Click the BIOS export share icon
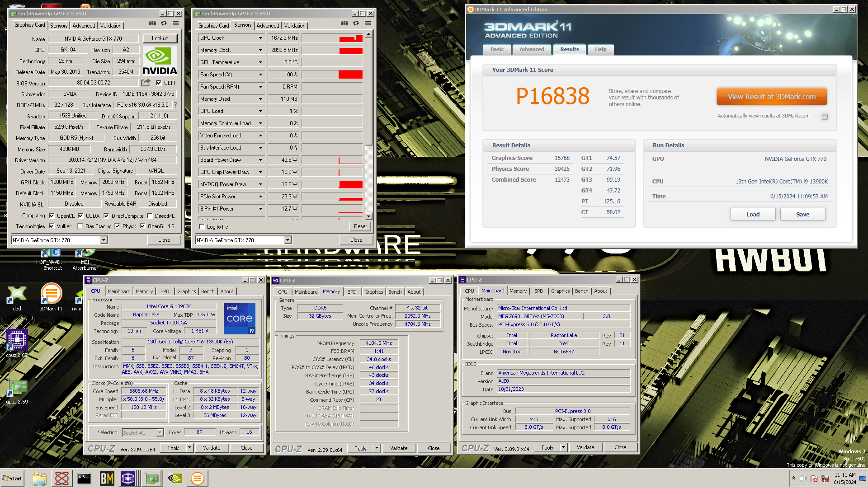 (x=146, y=83)
